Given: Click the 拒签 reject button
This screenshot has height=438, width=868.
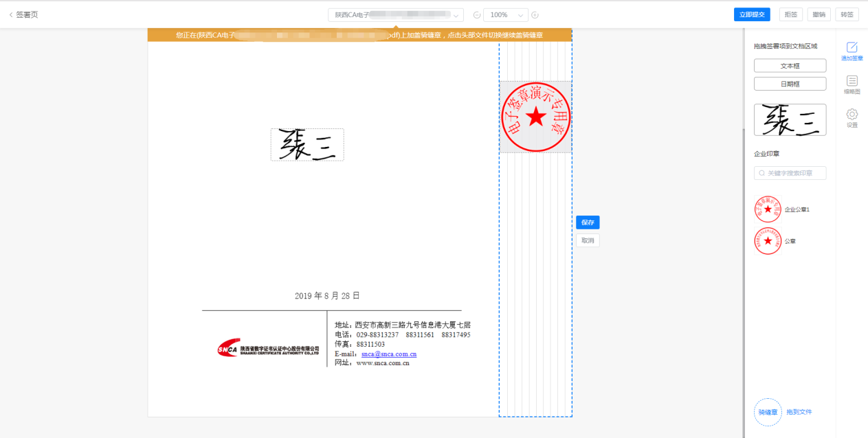Looking at the screenshot, I should pyautogui.click(x=790, y=14).
